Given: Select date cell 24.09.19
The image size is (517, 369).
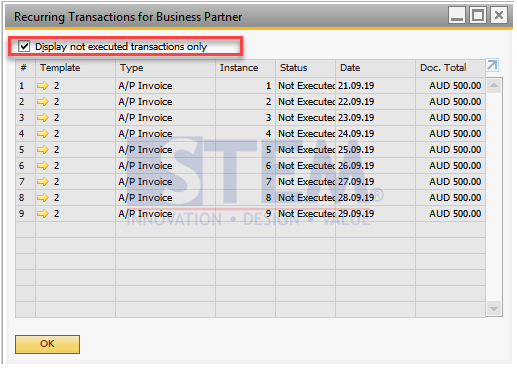Looking at the screenshot, I should pos(375,134).
